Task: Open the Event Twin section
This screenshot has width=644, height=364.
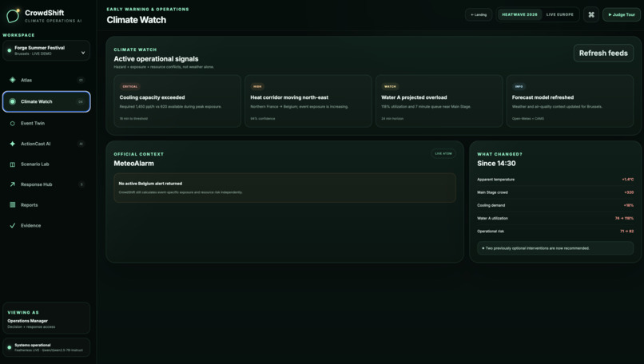Action: [46, 123]
